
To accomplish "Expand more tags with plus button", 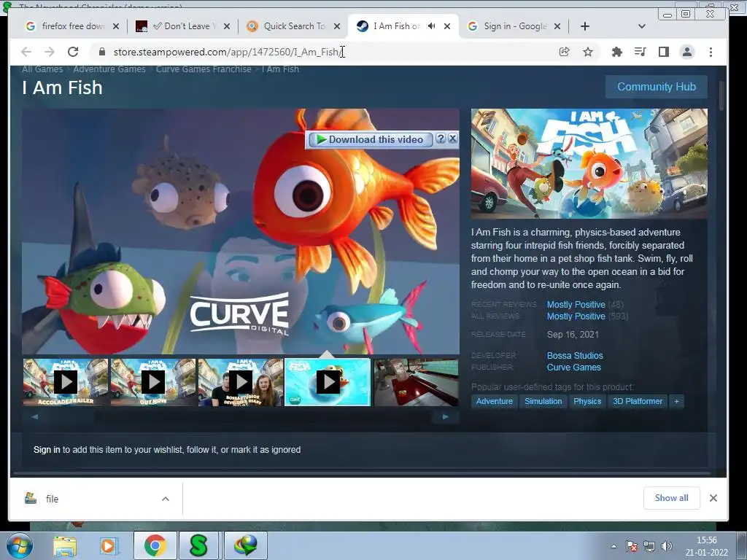I will point(676,402).
